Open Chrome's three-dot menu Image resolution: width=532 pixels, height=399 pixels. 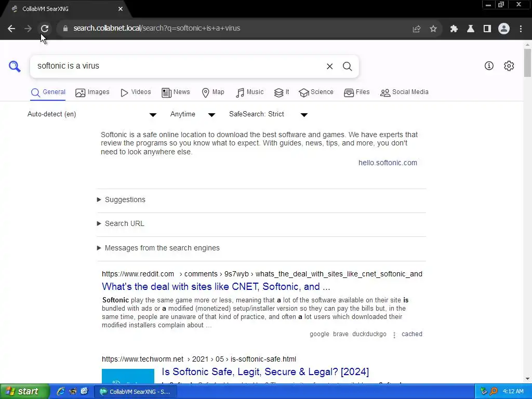coord(521,29)
